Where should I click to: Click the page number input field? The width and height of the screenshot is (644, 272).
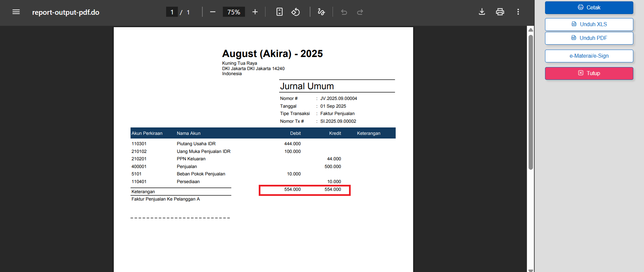click(x=172, y=12)
